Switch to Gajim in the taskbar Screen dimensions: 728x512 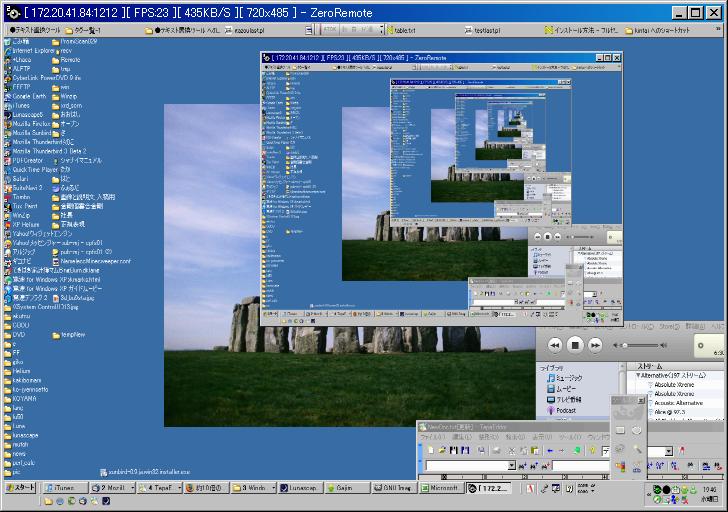coord(347,488)
